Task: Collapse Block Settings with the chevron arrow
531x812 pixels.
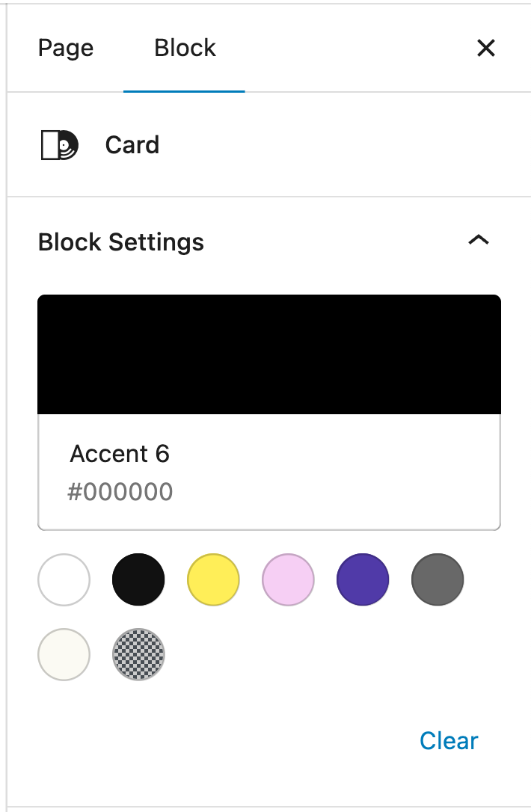Action: 478,241
